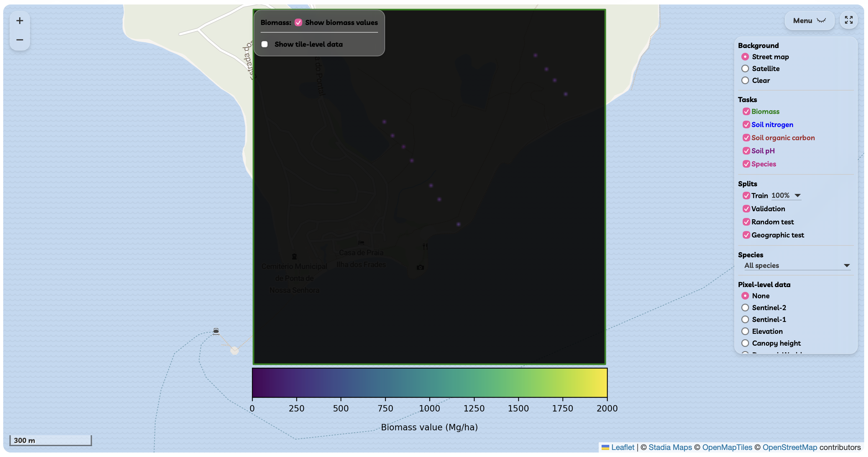Click the hotel bed icon above Casa de Praia

click(361, 243)
